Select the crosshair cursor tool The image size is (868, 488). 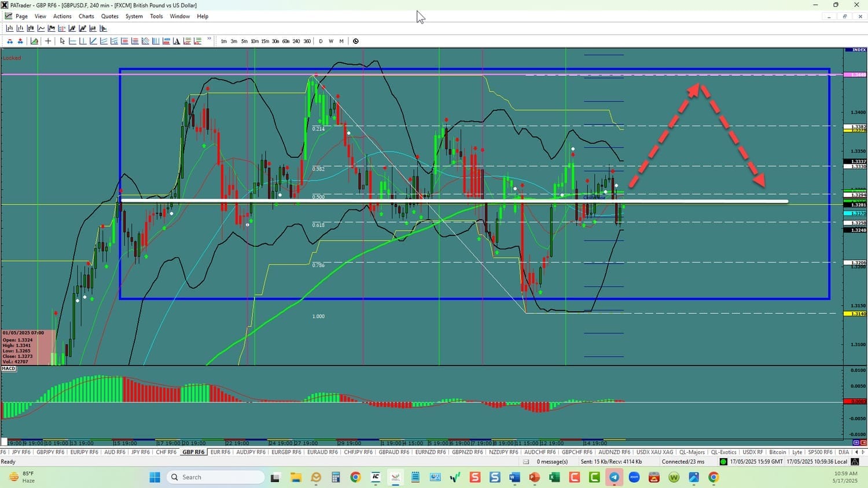48,41
